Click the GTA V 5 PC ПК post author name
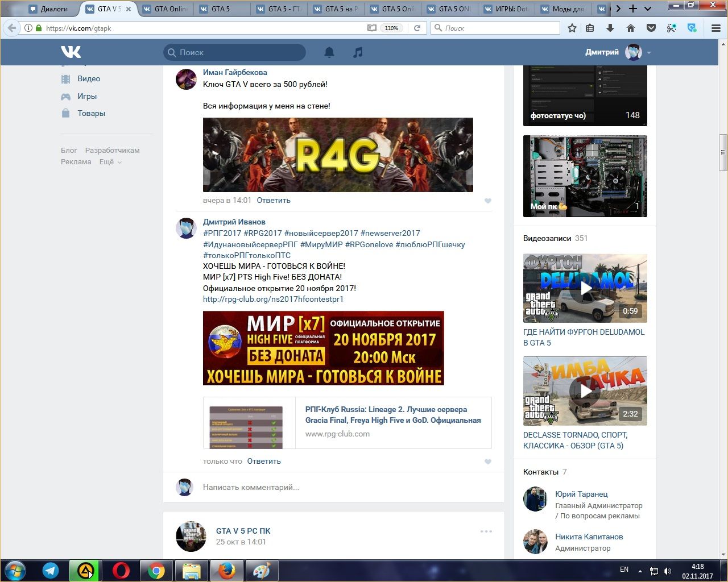The image size is (728, 582). (x=243, y=531)
